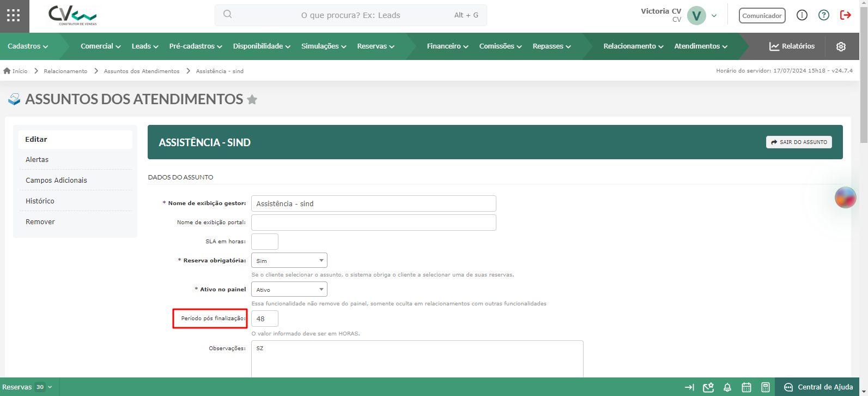Click the SLA em horas field
Image resolution: width=868 pixels, height=396 pixels.
(x=265, y=242)
